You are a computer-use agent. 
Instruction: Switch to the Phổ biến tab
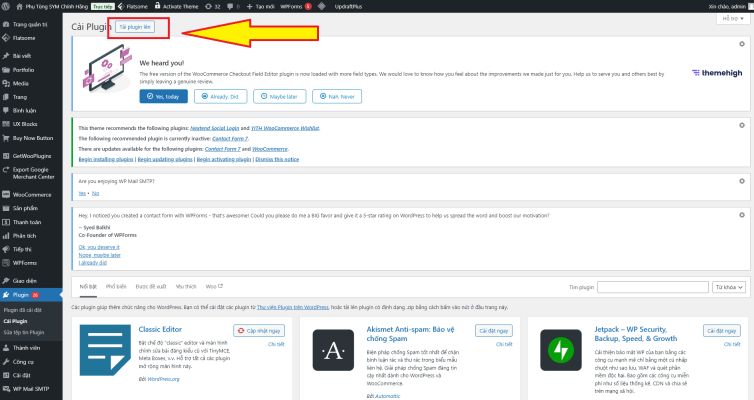tap(116, 285)
